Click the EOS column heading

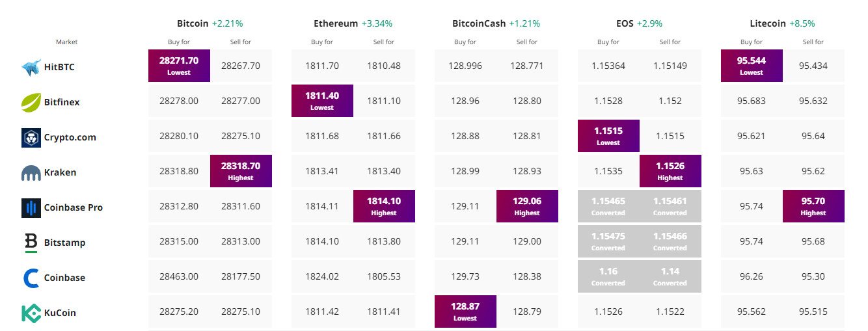[x=608, y=23]
